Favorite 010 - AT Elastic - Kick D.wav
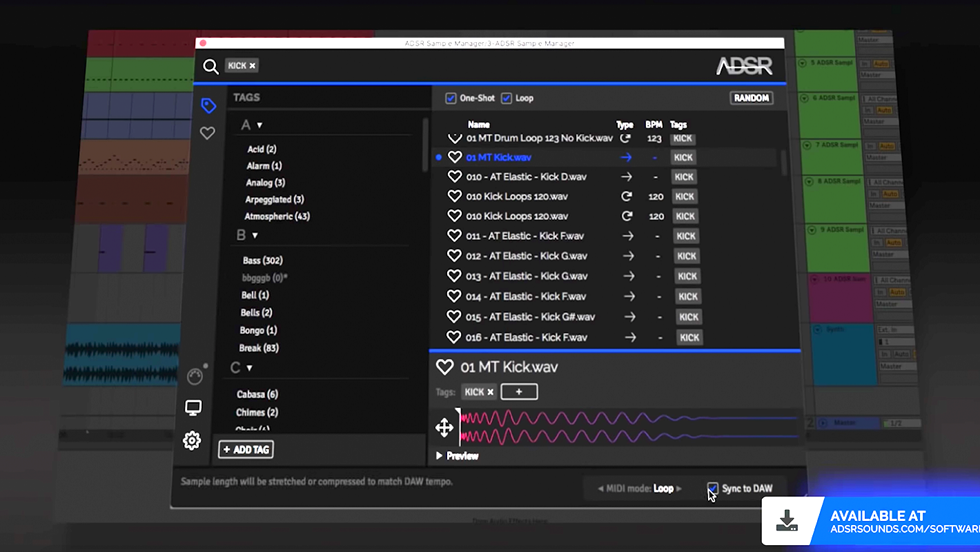The width and height of the screenshot is (980, 552). pos(454,177)
